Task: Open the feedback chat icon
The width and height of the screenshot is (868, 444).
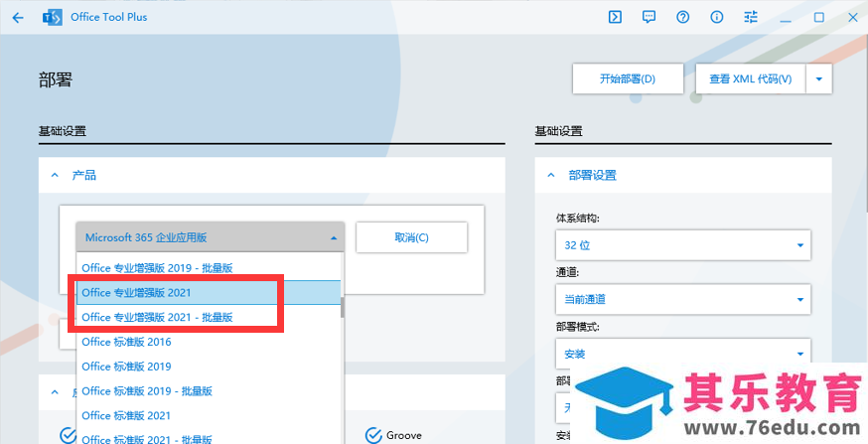Action: coord(649,17)
